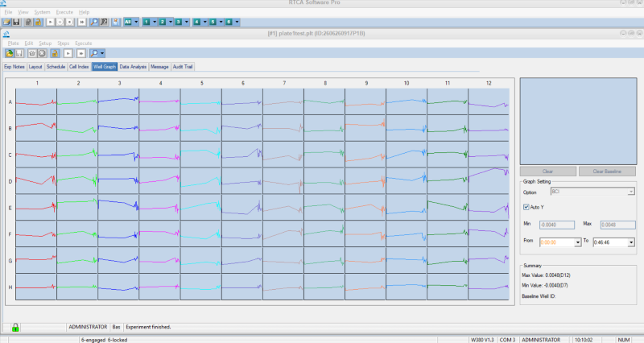Open the Plate menu

tap(13, 43)
